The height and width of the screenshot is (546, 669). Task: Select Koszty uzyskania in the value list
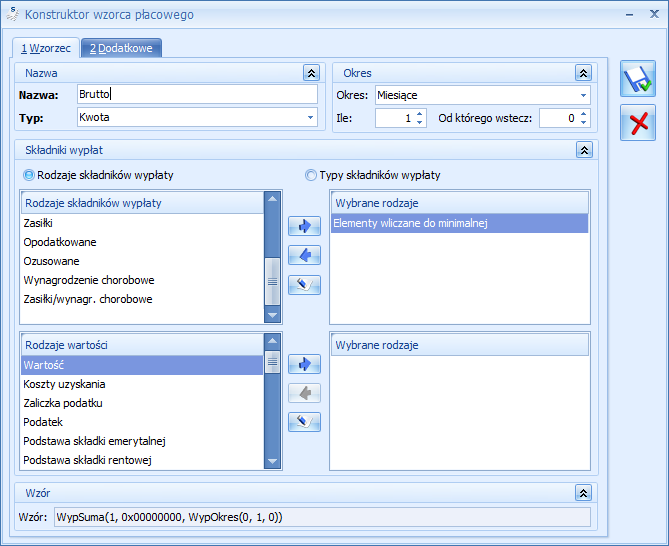click(142, 384)
